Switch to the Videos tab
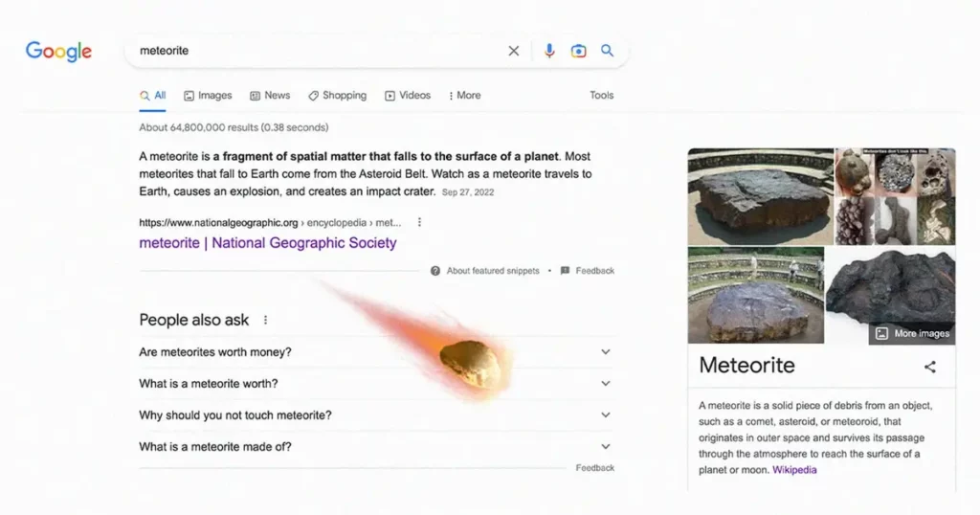 [408, 96]
